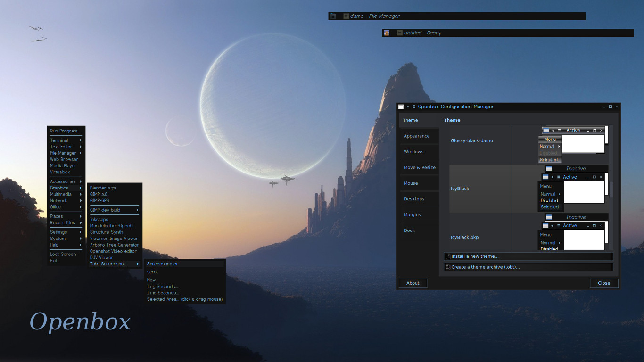Launch GIMP 2.8 from Graphics submenu
Image resolution: width=644 pixels, height=362 pixels.
pos(115,194)
